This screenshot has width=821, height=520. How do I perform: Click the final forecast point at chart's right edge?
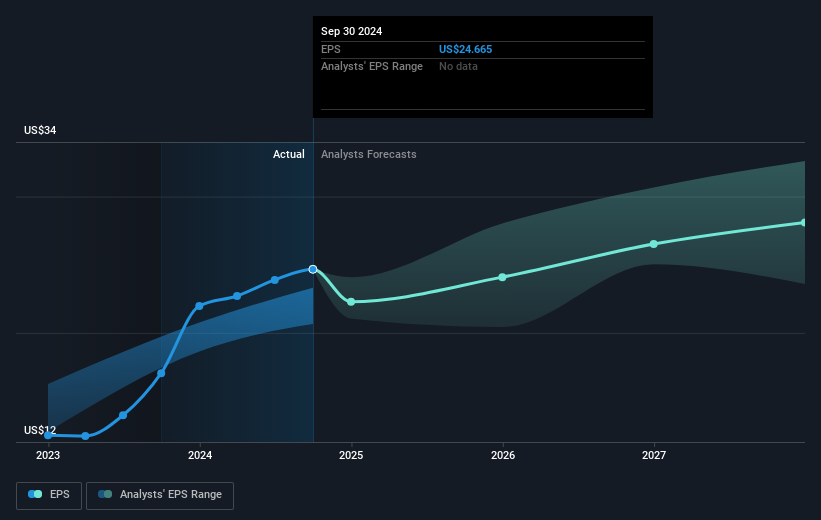click(804, 223)
